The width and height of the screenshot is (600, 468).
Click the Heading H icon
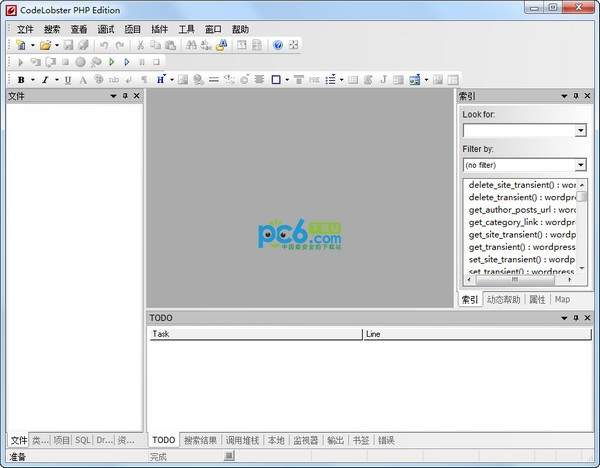pos(159,79)
